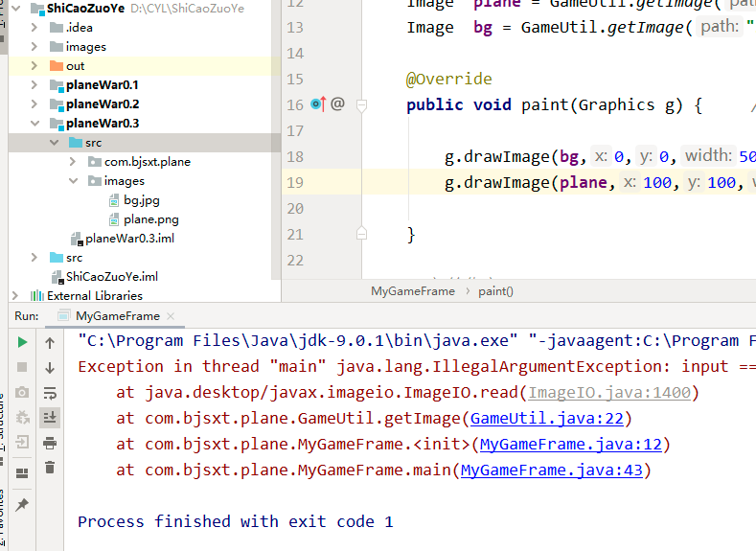Image resolution: width=756 pixels, height=551 pixels.
Task: Open the MyGameFrame.java:12 stack trace link
Action: [x=571, y=444]
